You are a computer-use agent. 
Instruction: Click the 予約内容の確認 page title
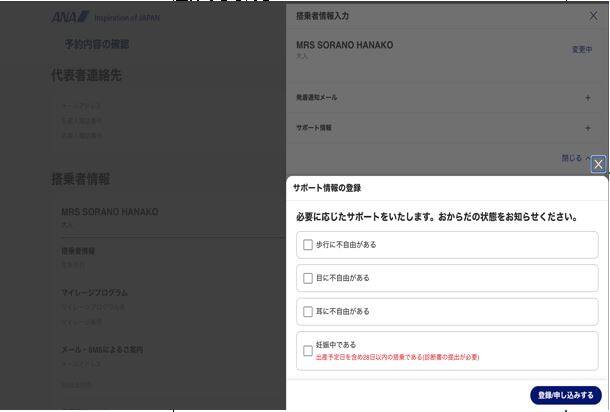pos(96,45)
